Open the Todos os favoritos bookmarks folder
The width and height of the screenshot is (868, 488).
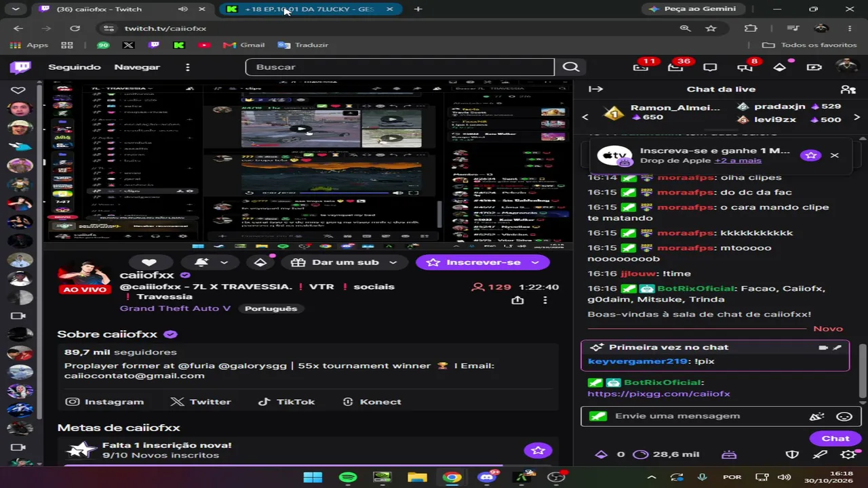click(810, 45)
